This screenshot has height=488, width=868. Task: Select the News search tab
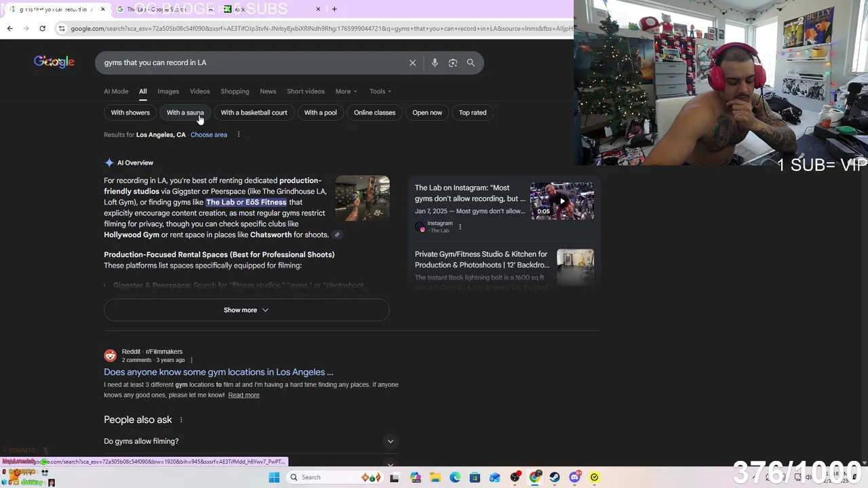click(x=268, y=91)
